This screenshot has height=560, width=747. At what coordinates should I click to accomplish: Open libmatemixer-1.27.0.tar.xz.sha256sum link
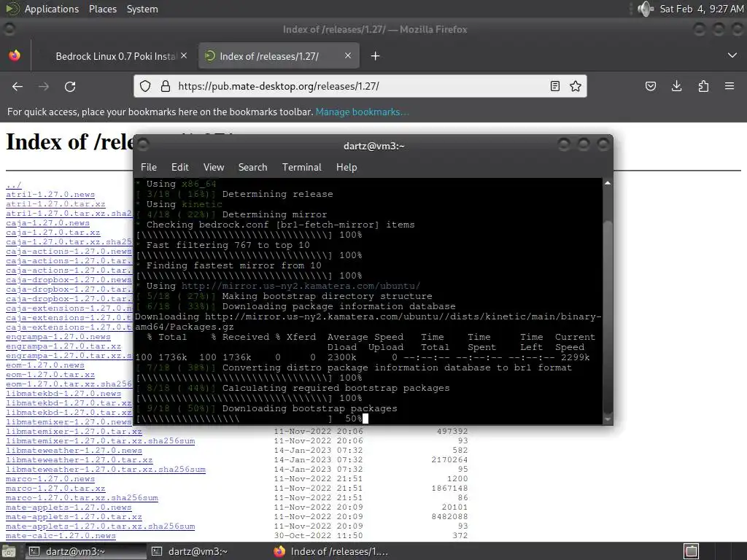(100, 441)
